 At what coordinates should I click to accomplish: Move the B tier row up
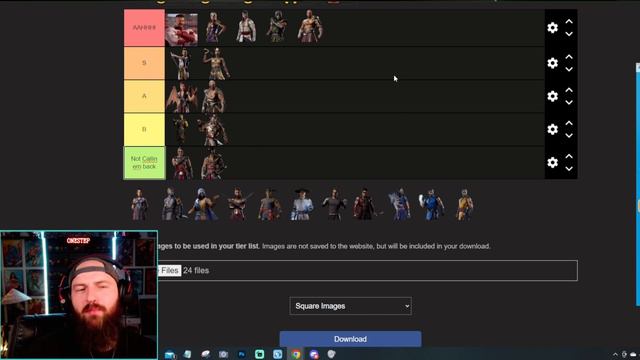coord(569,123)
